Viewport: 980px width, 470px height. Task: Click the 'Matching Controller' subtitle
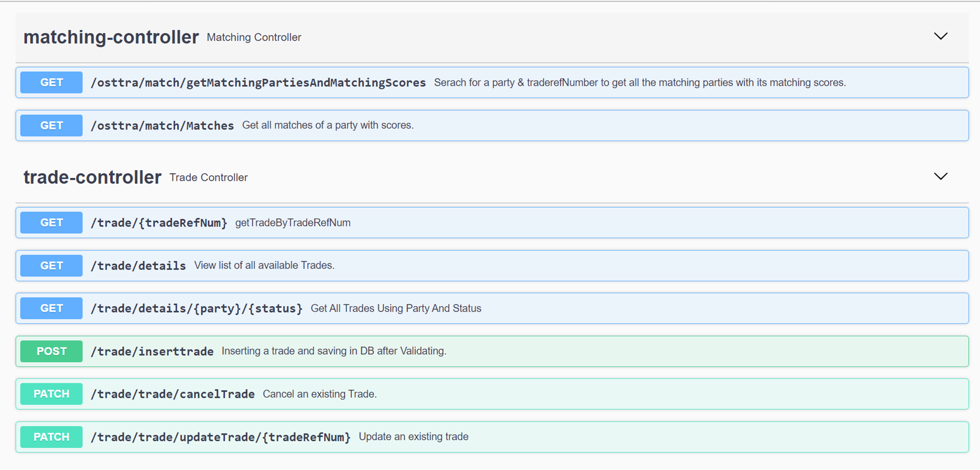click(x=254, y=37)
